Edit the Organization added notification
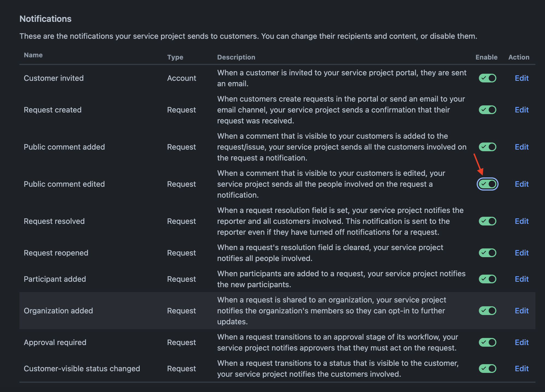Viewport: 545px width, 392px height. click(x=521, y=311)
